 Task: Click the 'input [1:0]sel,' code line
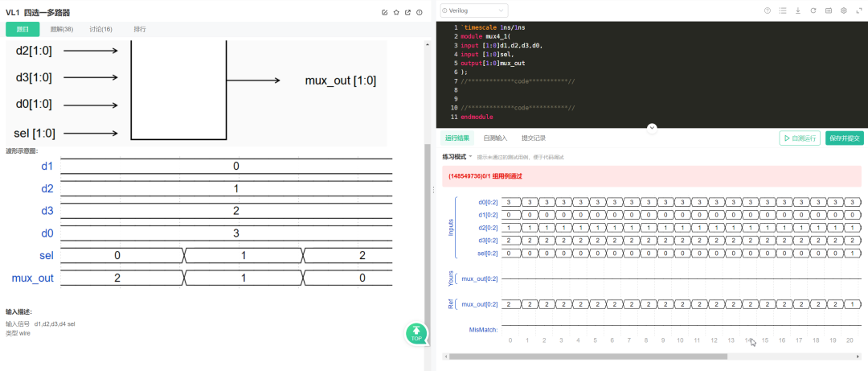tap(487, 55)
